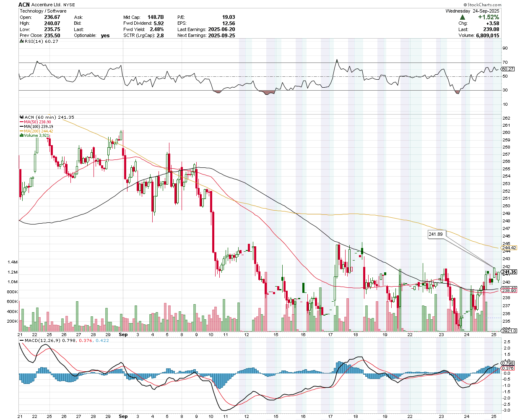Click the red 238.90 price tag on the right axis
This screenshot has width=520, height=420.
(509, 290)
